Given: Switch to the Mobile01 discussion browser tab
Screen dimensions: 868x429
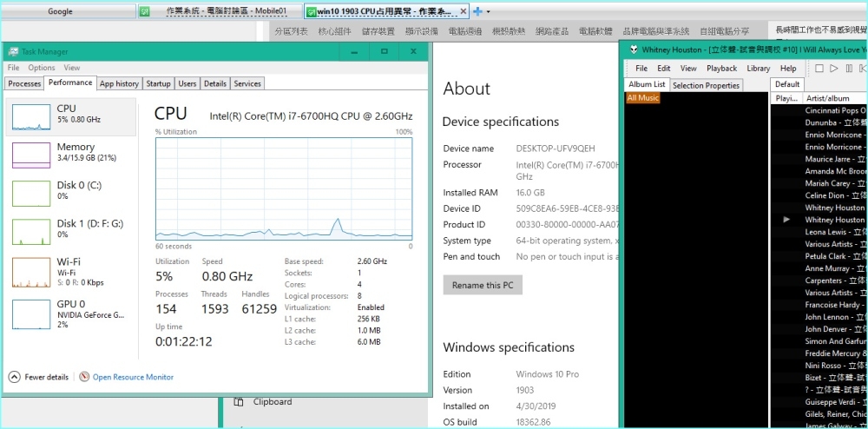Looking at the screenshot, I should 220,11.
